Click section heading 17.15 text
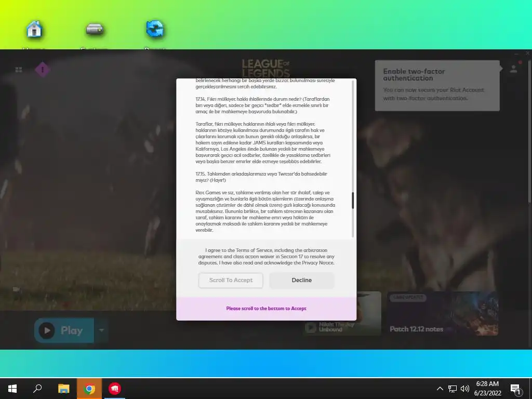 pos(261,177)
